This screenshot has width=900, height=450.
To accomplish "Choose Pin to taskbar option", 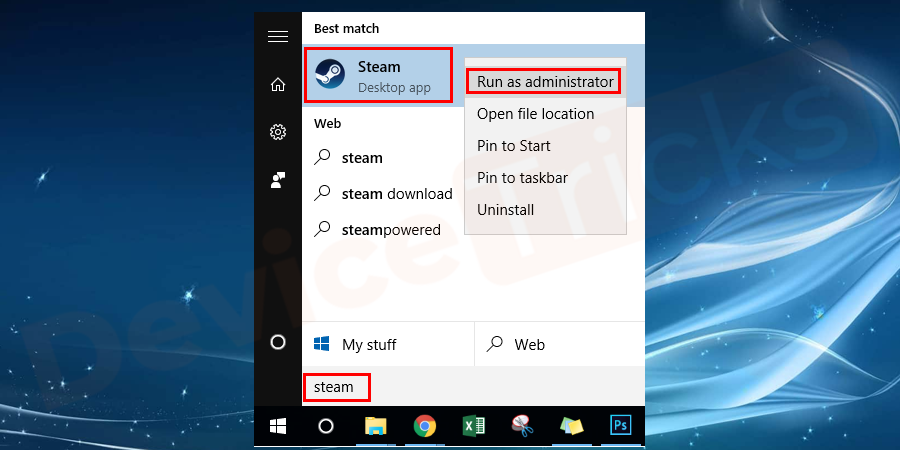I will (x=522, y=178).
